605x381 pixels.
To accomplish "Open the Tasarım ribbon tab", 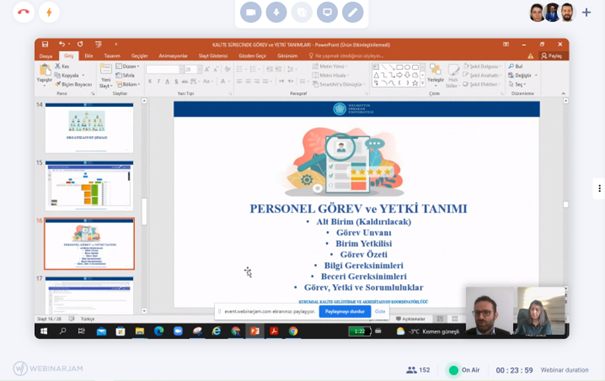I will click(112, 56).
